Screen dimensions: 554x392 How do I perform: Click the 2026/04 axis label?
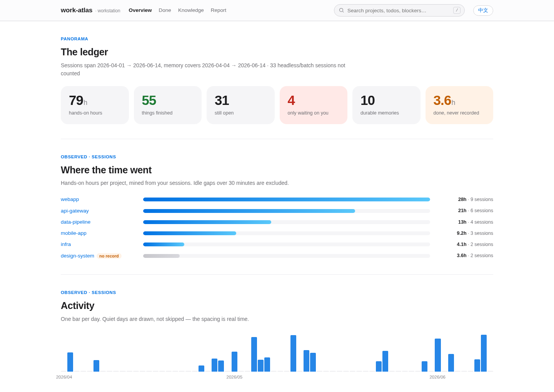pyautogui.click(x=64, y=377)
